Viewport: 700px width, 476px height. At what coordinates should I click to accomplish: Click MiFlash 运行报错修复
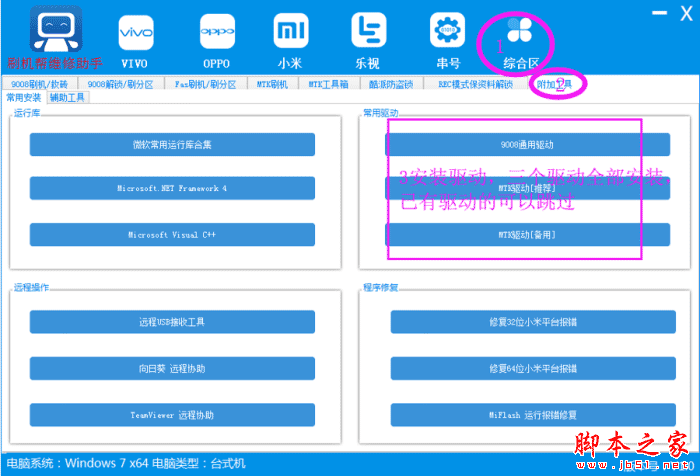pos(533,415)
